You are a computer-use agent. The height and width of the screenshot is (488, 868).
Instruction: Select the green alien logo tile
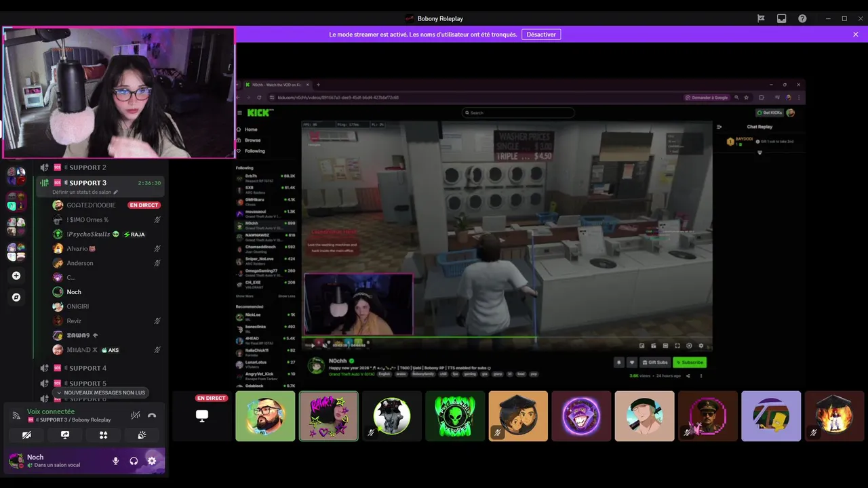point(455,416)
